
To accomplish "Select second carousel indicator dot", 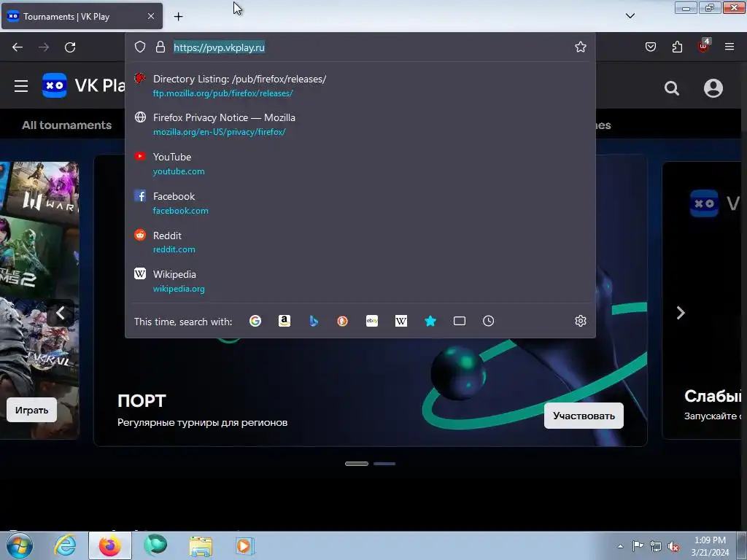I will pos(384,463).
